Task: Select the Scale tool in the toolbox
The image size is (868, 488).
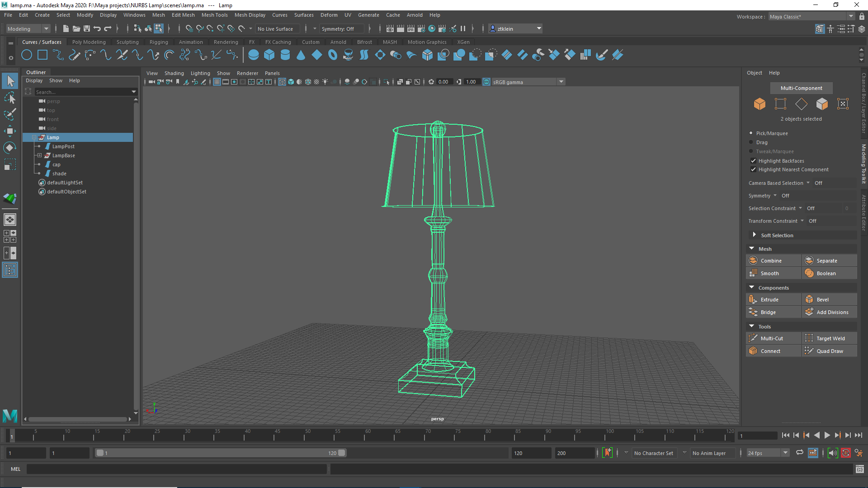Action: [x=10, y=164]
